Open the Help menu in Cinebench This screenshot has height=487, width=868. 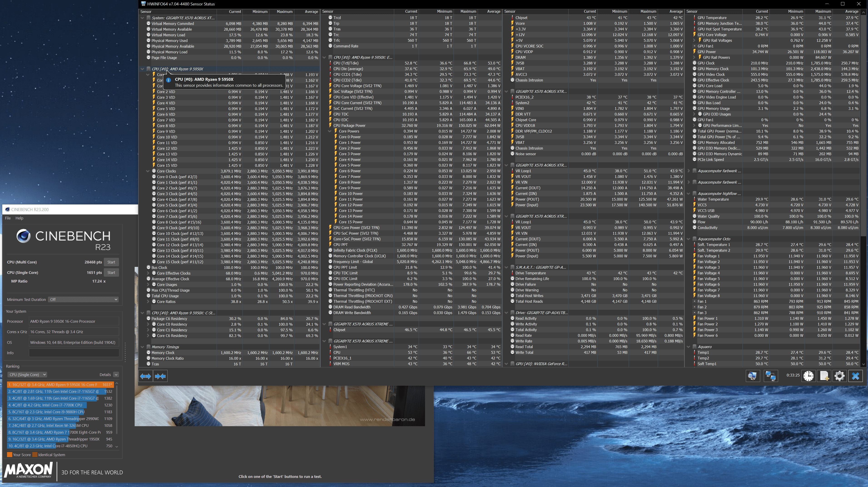coord(20,218)
